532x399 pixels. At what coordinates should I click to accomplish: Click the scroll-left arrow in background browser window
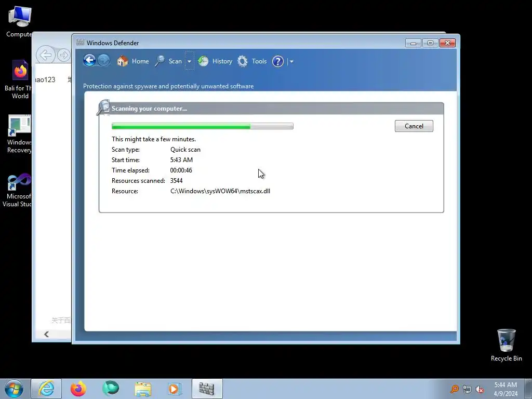[46, 334]
